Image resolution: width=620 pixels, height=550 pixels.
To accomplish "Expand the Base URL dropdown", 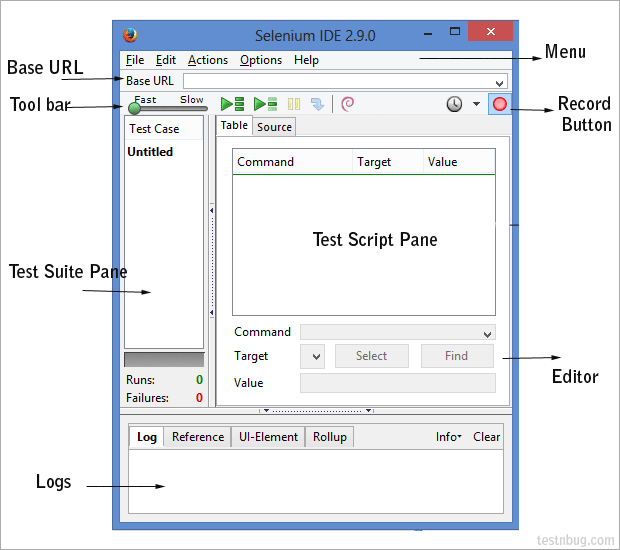I will (x=499, y=83).
